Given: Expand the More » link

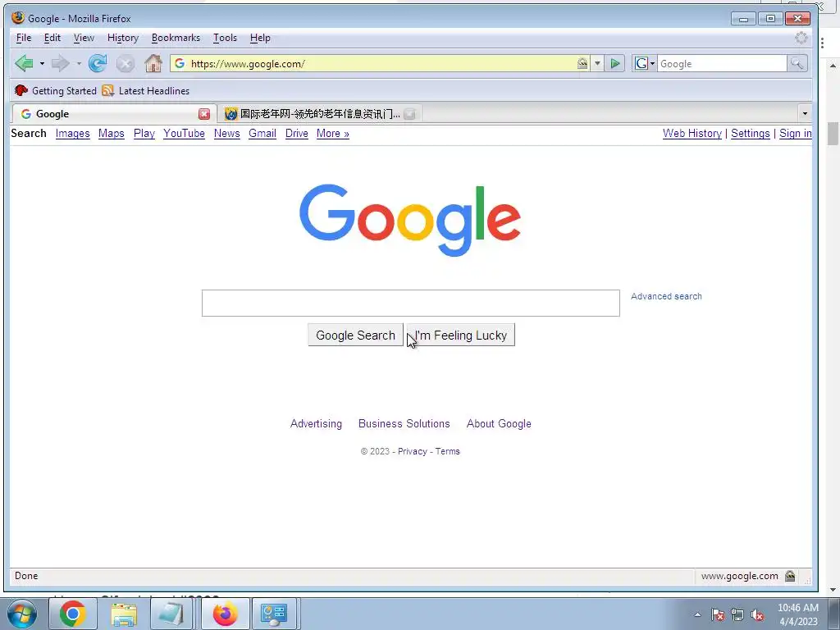Looking at the screenshot, I should pos(333,134).
